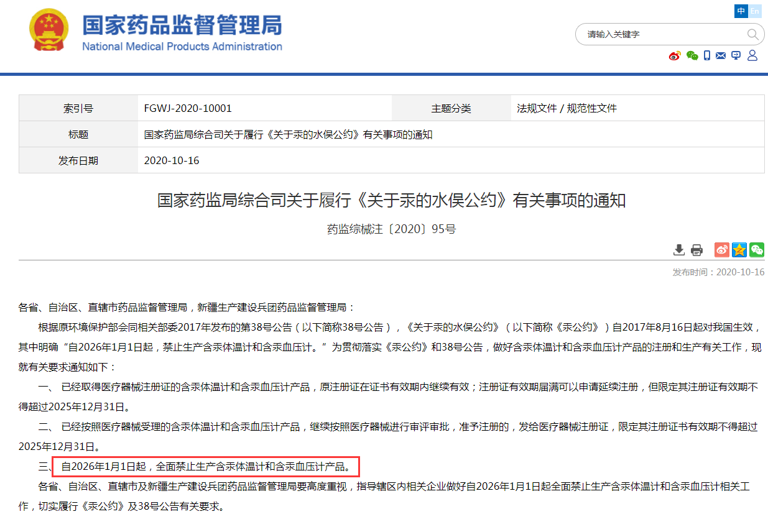Open the header WeChat icon

pyautogui.click(x=692, y=56)
